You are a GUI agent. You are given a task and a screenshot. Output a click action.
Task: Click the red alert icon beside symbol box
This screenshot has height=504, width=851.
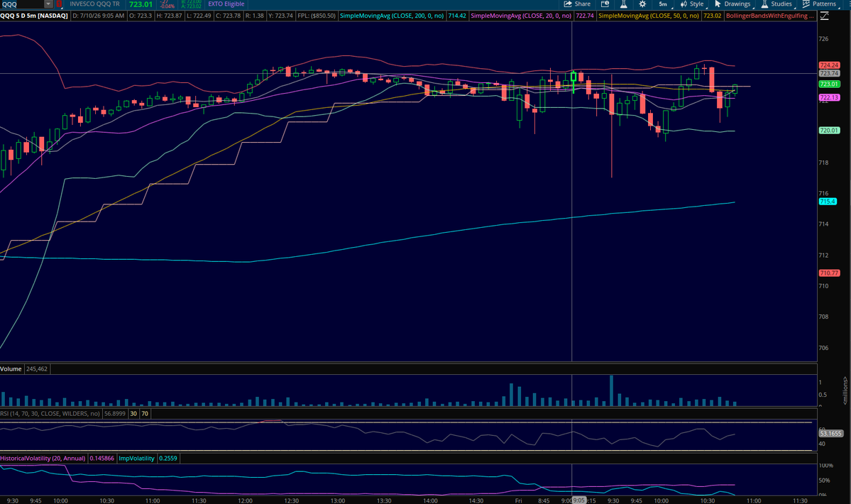click(x=59, y=4)
